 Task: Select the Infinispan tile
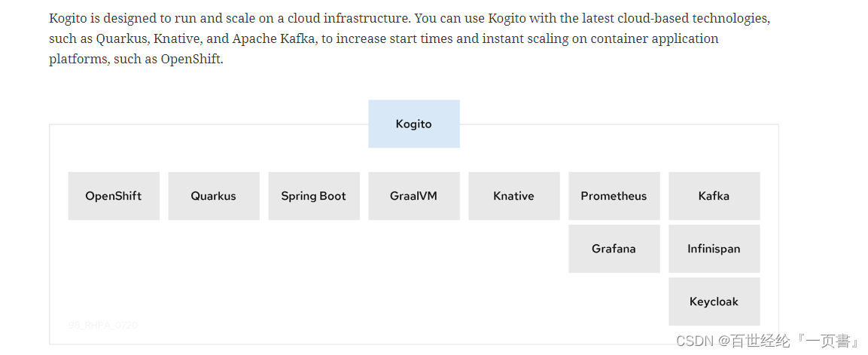(714, 249)
